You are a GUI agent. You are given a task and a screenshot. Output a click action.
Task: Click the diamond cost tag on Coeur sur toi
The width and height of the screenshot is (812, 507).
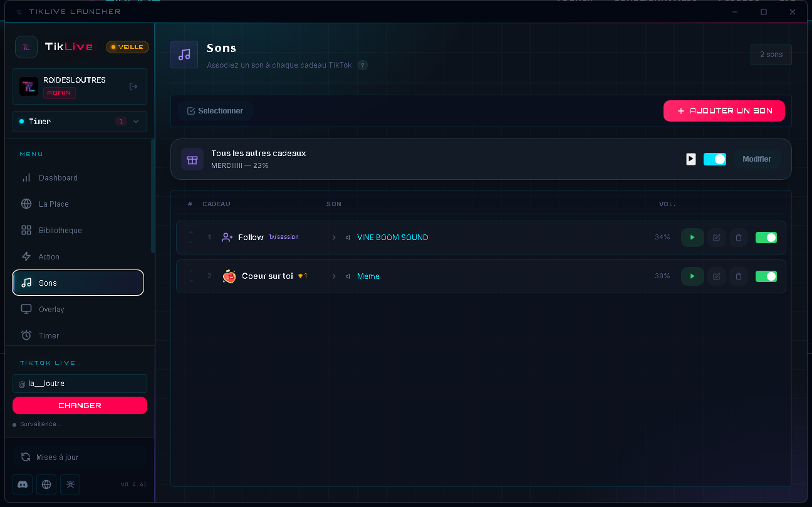pos(303,276)
